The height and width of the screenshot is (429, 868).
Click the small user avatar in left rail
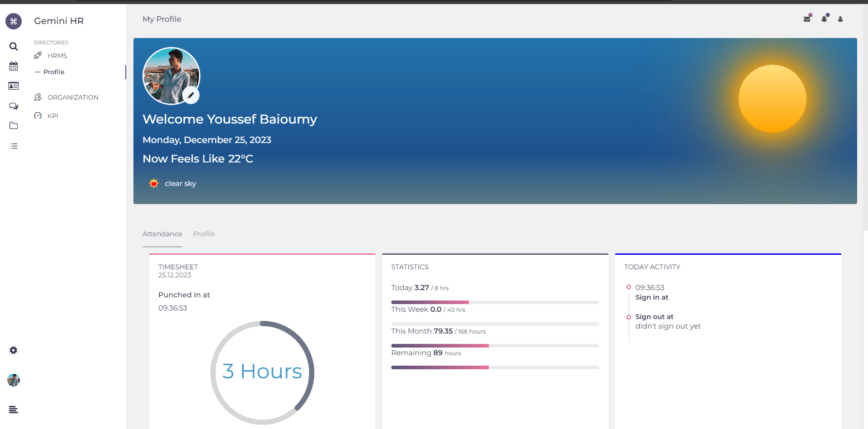[14, 380]
